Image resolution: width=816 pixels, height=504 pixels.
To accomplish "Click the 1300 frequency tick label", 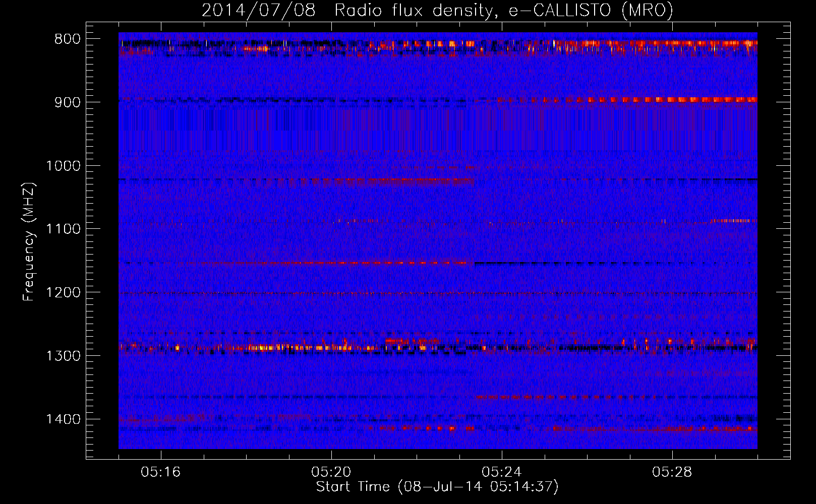I will point(63,356).
